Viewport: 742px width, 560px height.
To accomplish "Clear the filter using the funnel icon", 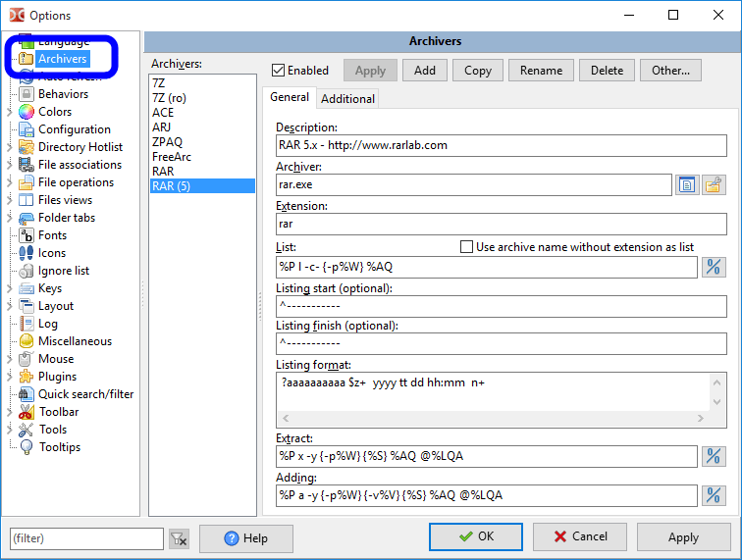I will tap(178, 538).
